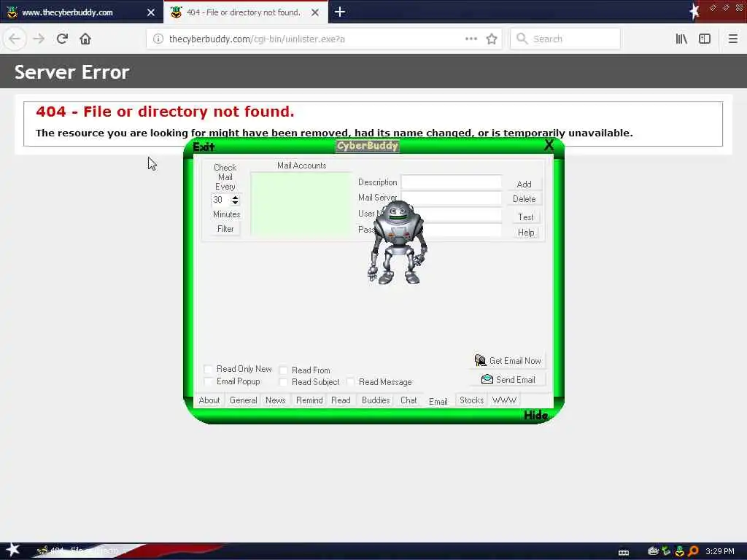Check the Read From option

click(x=284, y=370)
